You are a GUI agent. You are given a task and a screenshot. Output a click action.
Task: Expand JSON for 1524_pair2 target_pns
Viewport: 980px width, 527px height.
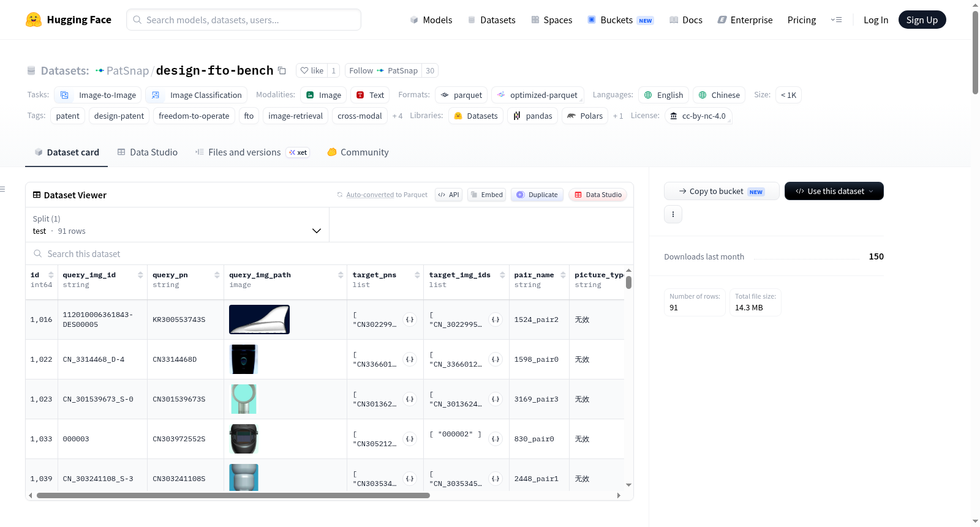tap(410, 320)
